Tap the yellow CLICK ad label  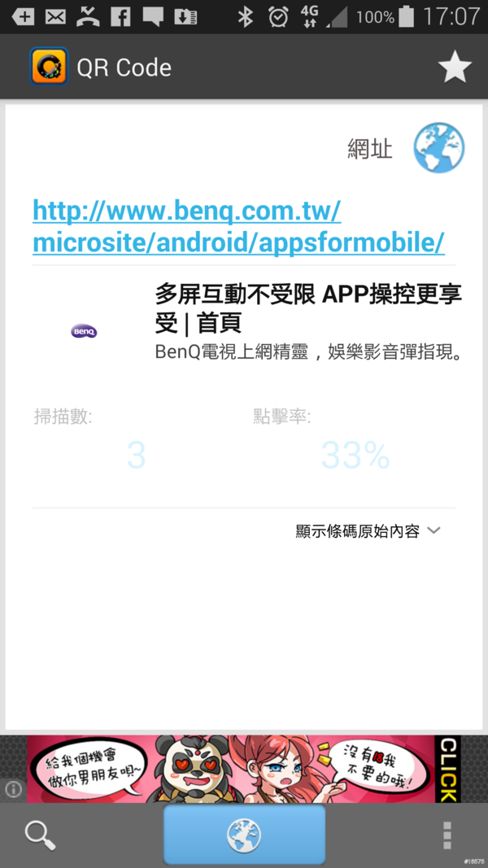(x=448, y=769)
